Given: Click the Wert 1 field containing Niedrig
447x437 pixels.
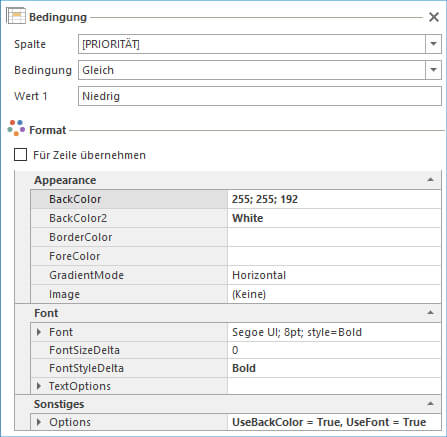Looking at the screenshot, I should tap(260, 96).
